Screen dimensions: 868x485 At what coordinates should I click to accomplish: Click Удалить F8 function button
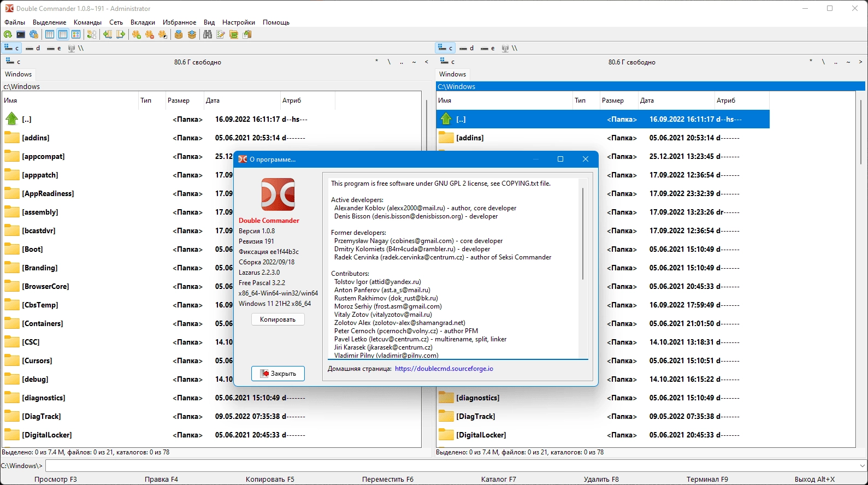[x=601, y=479]
